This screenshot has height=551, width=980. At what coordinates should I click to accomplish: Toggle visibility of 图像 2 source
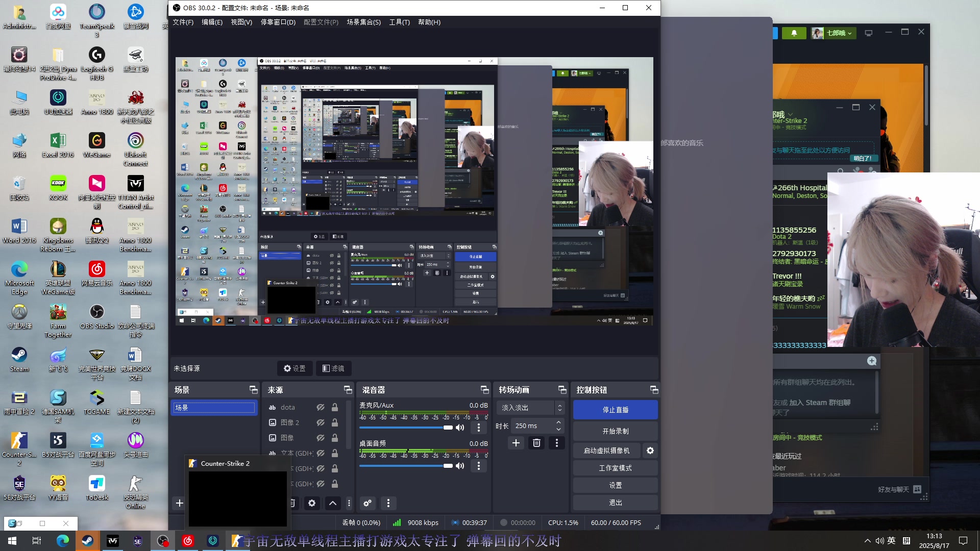[x=321, y=422]
